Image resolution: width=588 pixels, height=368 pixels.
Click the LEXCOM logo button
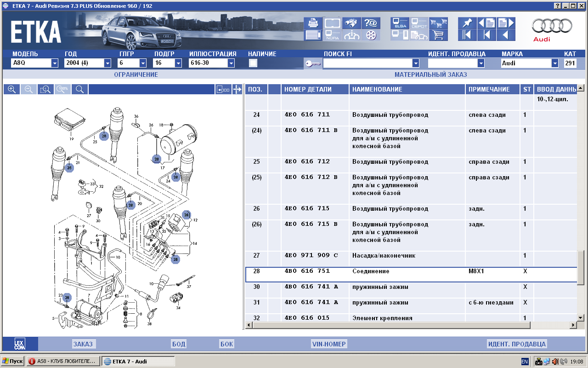(x=19, y=344)
